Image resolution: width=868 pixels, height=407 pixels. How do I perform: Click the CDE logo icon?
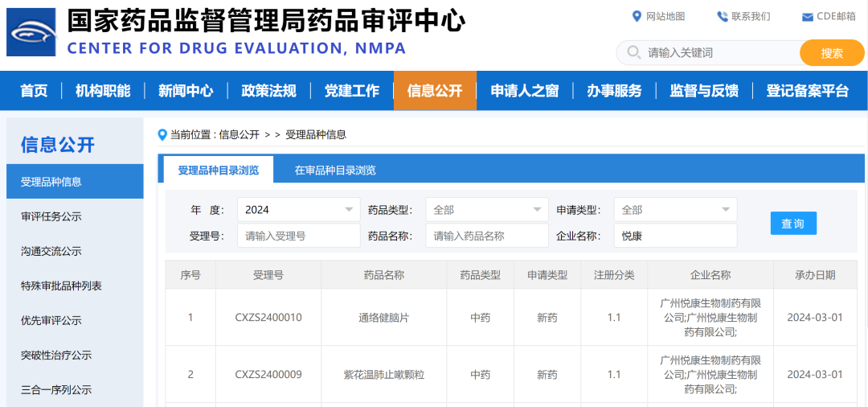[31, 32]
